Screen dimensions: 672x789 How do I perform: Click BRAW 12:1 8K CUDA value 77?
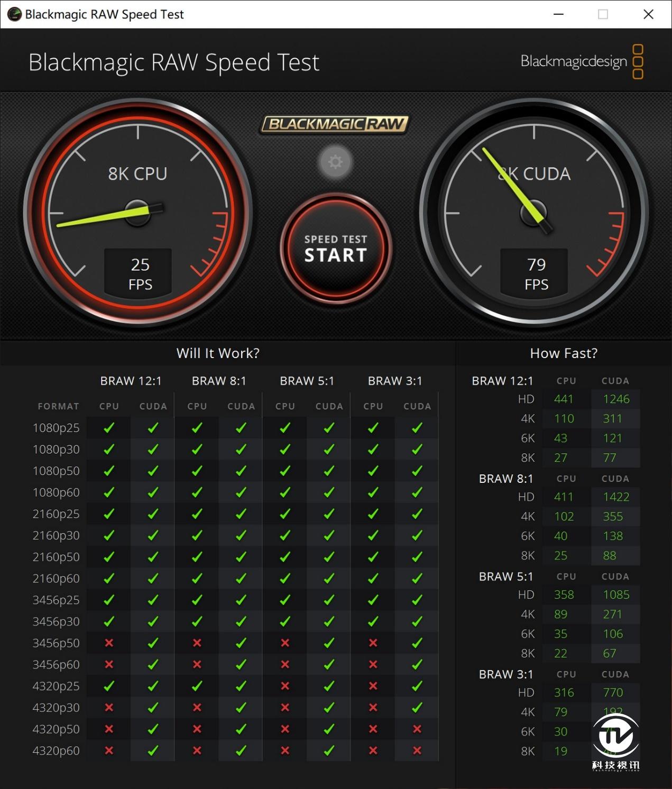610,458
